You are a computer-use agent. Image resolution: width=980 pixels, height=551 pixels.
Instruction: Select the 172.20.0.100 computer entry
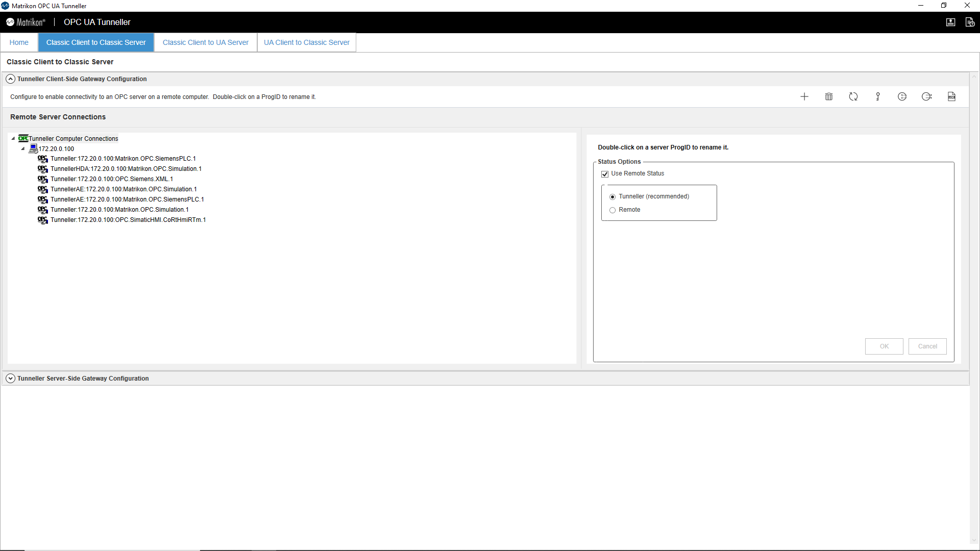[x=56, y=149]
